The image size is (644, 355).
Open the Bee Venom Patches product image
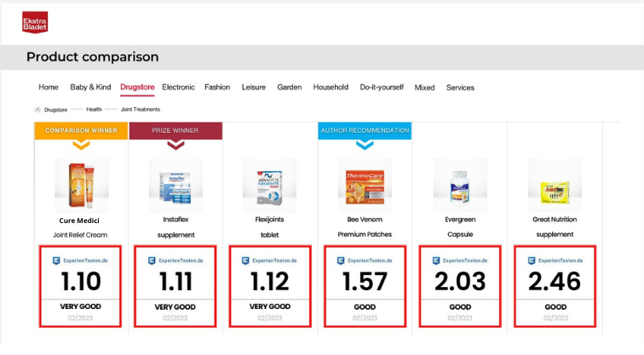(365, 186)
